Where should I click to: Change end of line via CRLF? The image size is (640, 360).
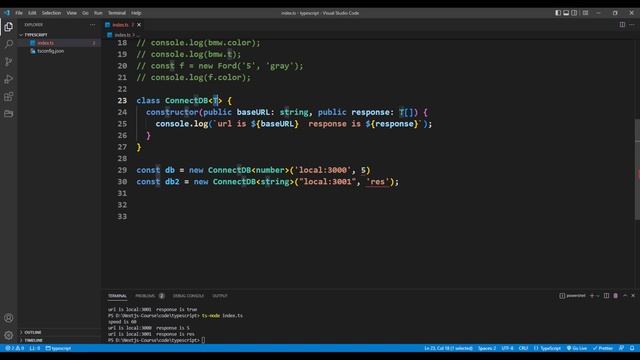pos(523,348)
